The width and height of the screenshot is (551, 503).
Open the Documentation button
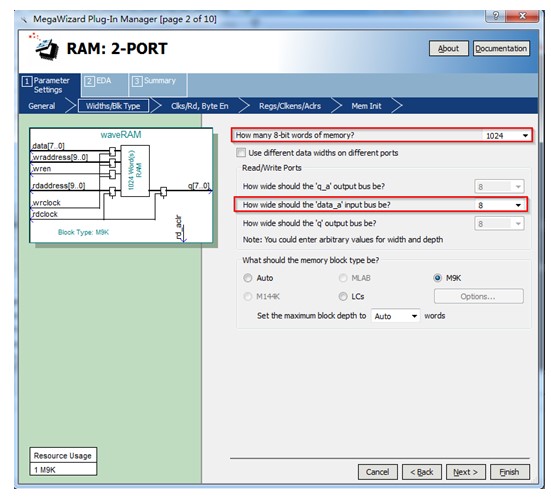click(501, 49)
